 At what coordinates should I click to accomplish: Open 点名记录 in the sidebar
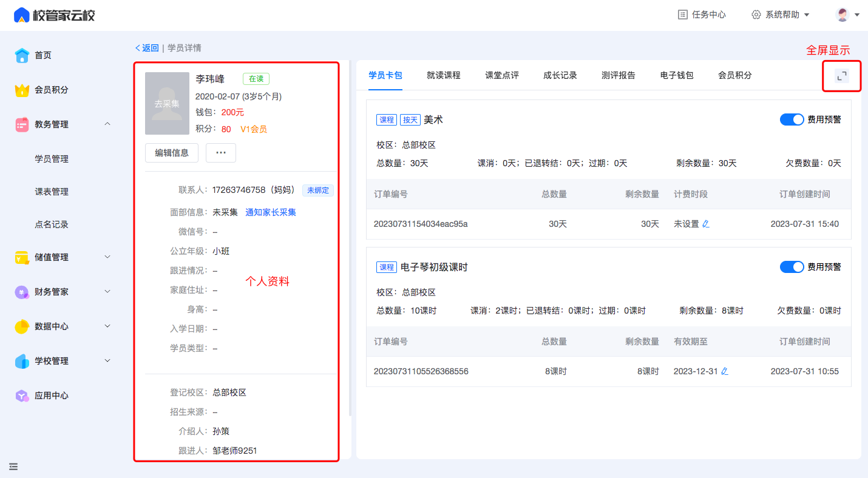52,224
